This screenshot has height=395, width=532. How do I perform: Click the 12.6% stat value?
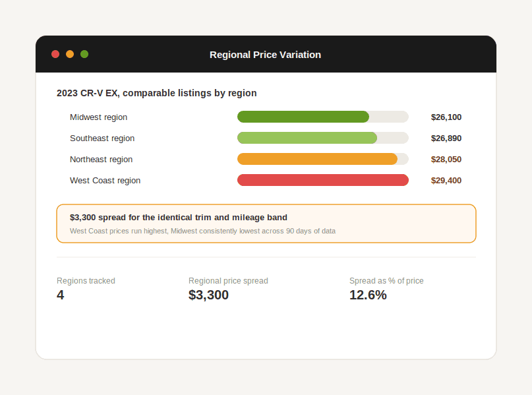coord(368,295)
